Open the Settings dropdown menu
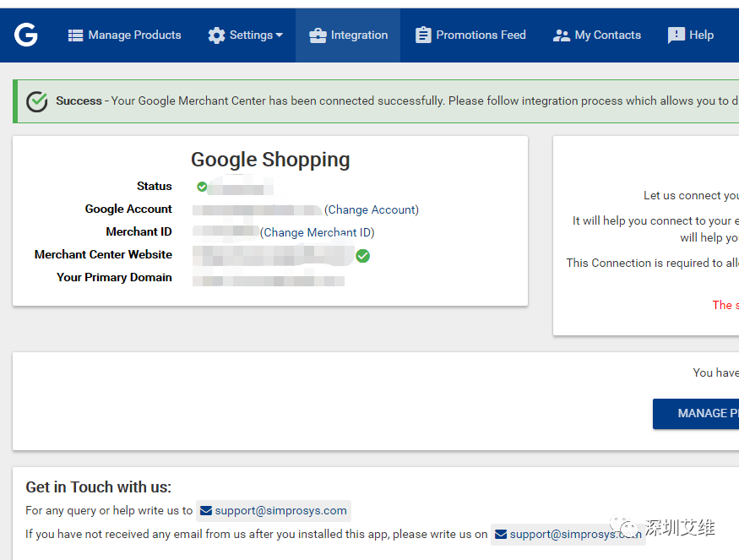 [246, 35]
